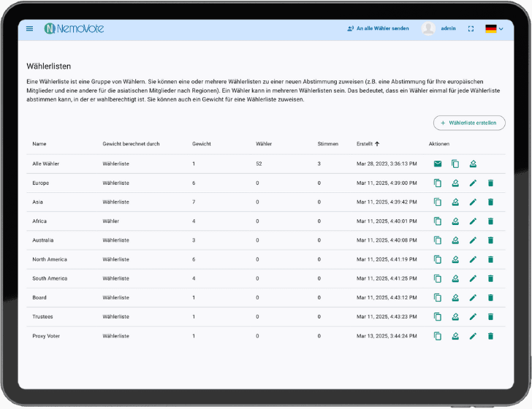This screenshot has height=409, width=532.
Task: Open ballot icon for Board row
Action: pos(455,298)
